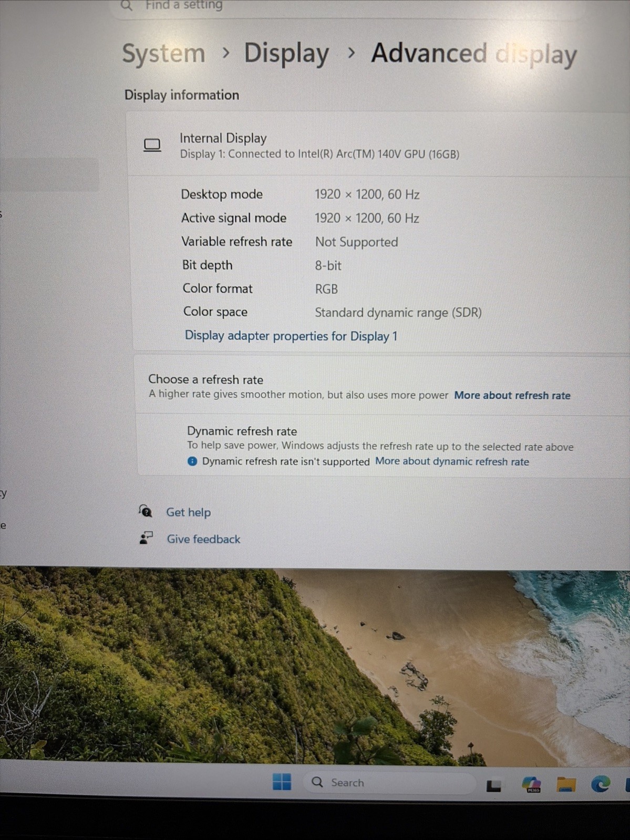Viewport: 630px width, 840px height.
Task: Click the Variable refresh rate label
Action: click(237, 242)
